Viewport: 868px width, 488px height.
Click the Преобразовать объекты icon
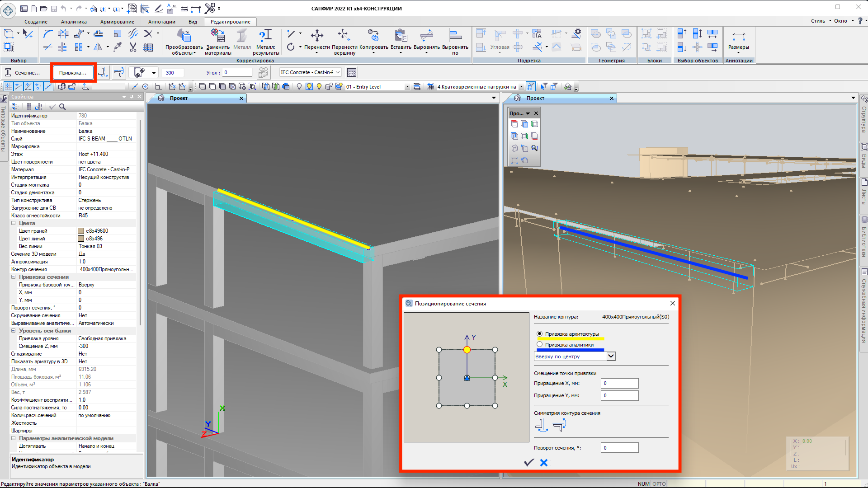184,36
